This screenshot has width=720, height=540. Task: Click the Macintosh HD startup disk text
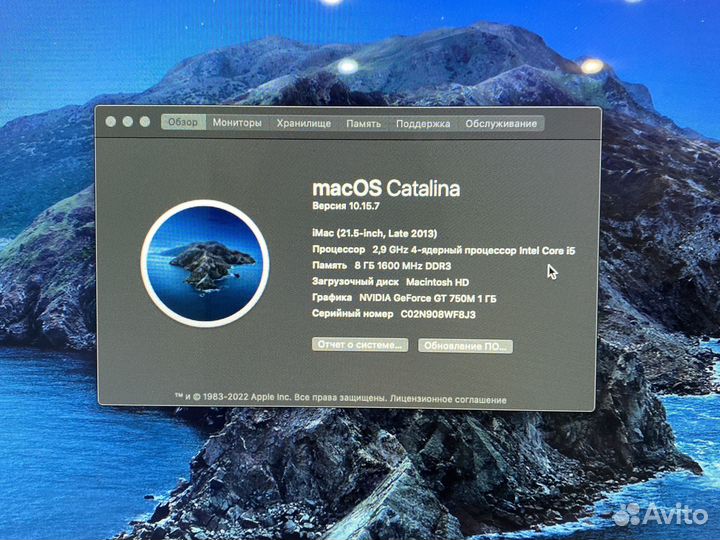(437, 282)
